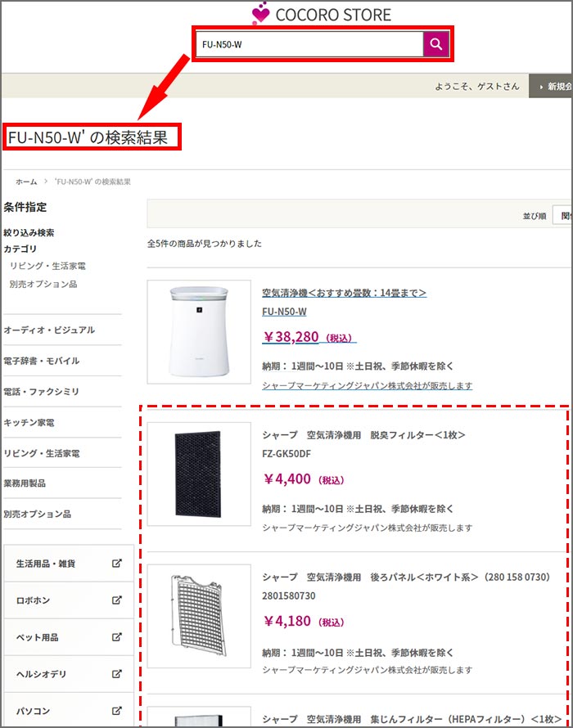573x728 pixels.
Task: Filter by リビング・生活家電 under カテゴリ
Action: pyautogui.click(x=47, y=266)
